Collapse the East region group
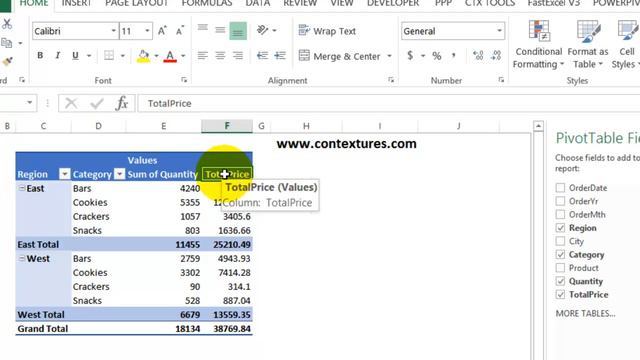The height and width of the screenshot is (360, 640). point(22,188)
